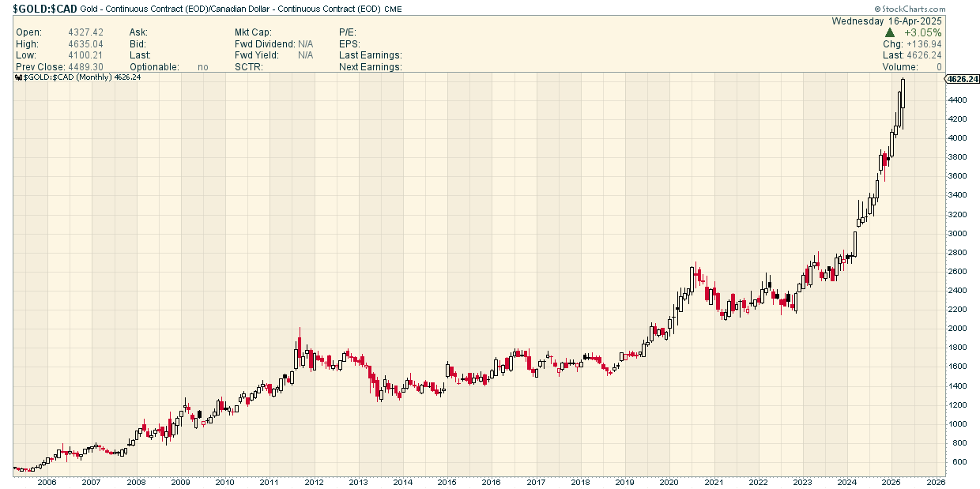980x489 pixels.
Task: Click the $GOLD:$CAD ticker symbol heading
Action: tap(44, 9)
